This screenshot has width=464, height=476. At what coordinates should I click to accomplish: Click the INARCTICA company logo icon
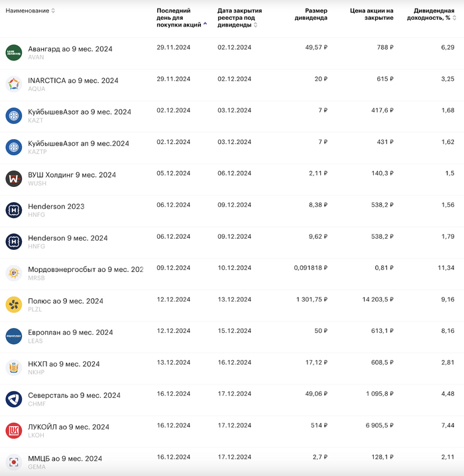coord(14,84)
